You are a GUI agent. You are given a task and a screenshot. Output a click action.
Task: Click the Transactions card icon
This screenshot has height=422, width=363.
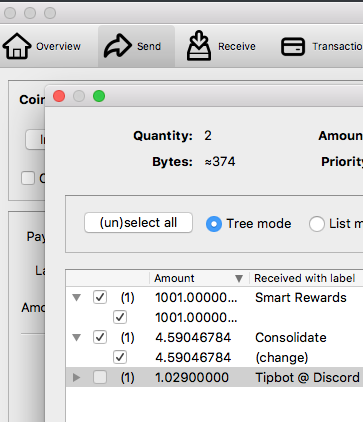point(293,46)
